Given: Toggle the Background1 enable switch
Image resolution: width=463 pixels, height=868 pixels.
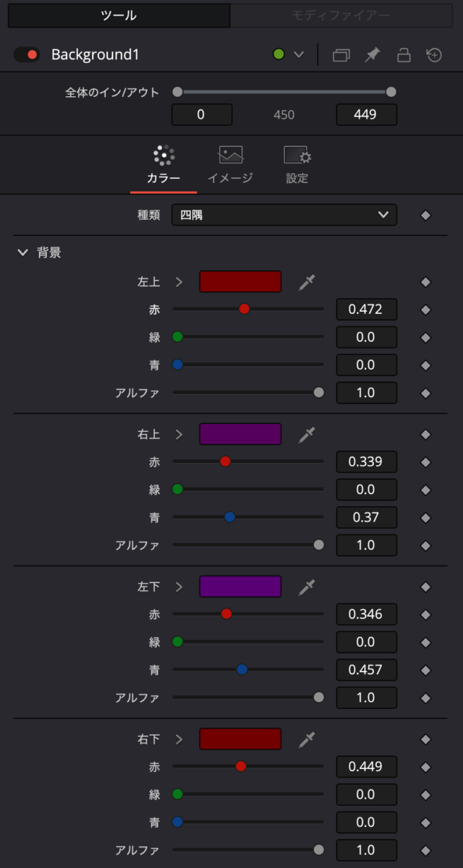Looking at the screenshot, I should coord(26,54).
